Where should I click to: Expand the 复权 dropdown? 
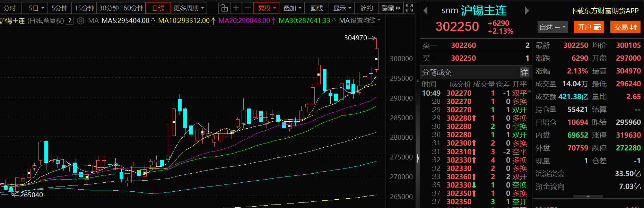(267, 8)
